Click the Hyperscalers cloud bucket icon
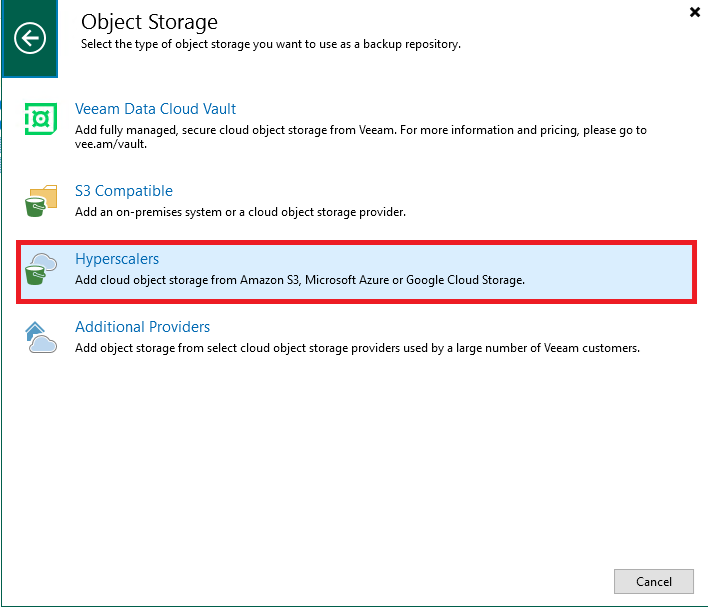 [41, 269]
